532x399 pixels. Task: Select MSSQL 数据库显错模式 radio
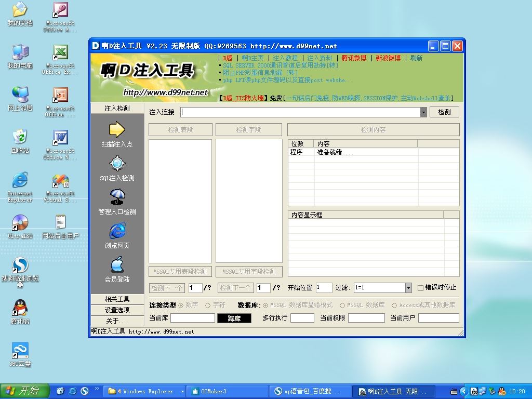[265, 305]
